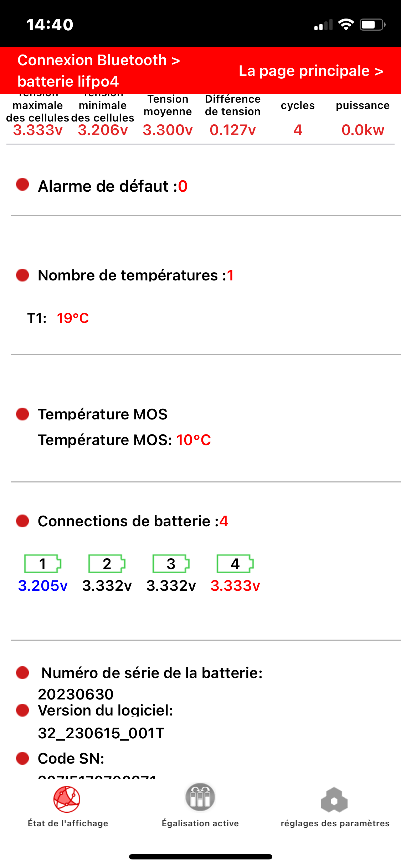Tap the battery serial number 20230630

tap(76, 694)
